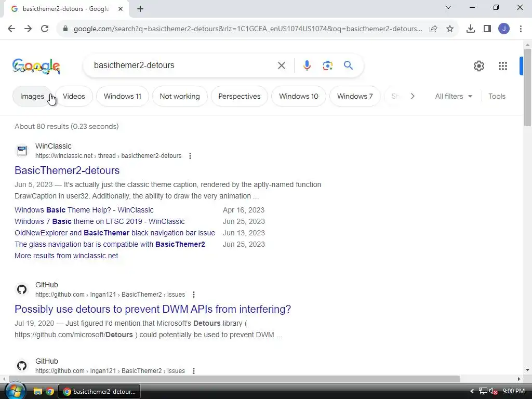This screenshot has height=399, width=532.
Task: Apply the Windows 7 filter chip
Action: [355, 96]
